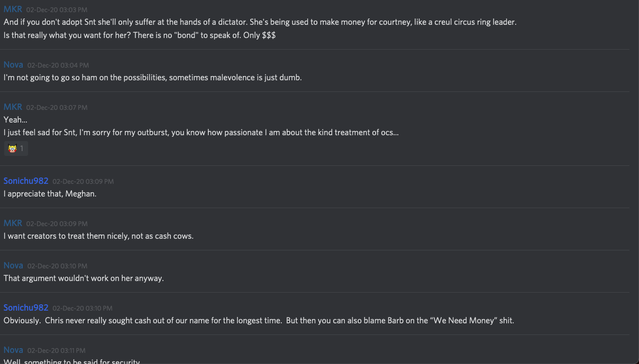The width and height of the screenshot is (639, 364).
Task: Click the 02-Dec-20 03:04 PM timestamp
Action: point(58,65)
